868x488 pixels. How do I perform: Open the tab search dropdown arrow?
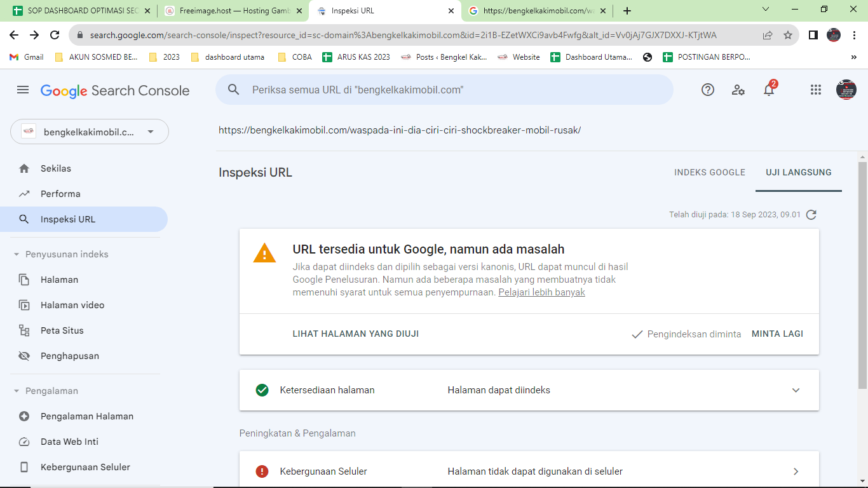point(766,10)
